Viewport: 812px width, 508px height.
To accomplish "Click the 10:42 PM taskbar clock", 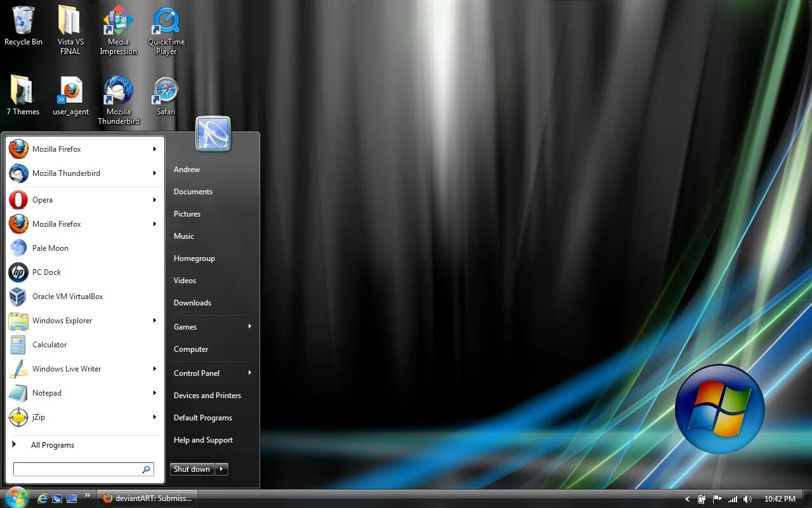I will (780, 499).
